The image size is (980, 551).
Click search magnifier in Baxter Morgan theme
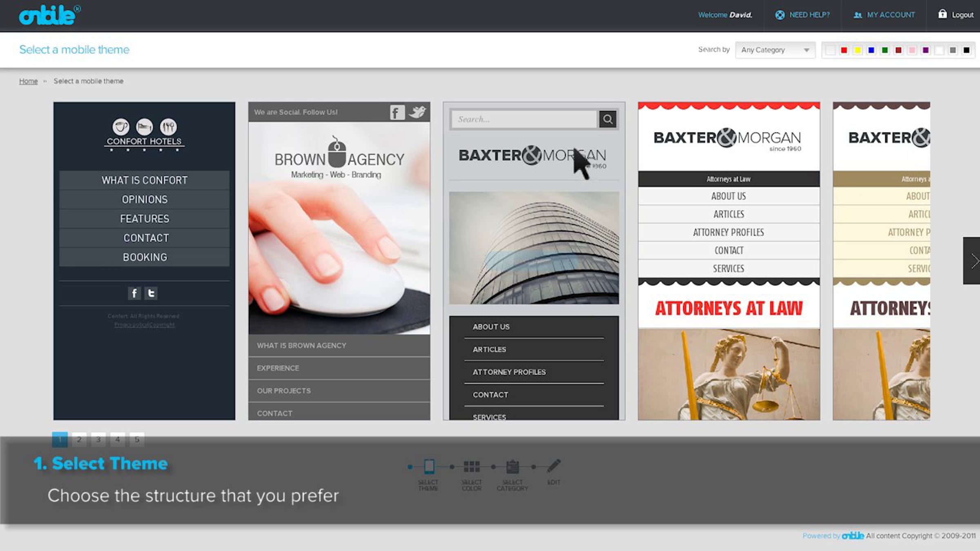coord(608,119)
